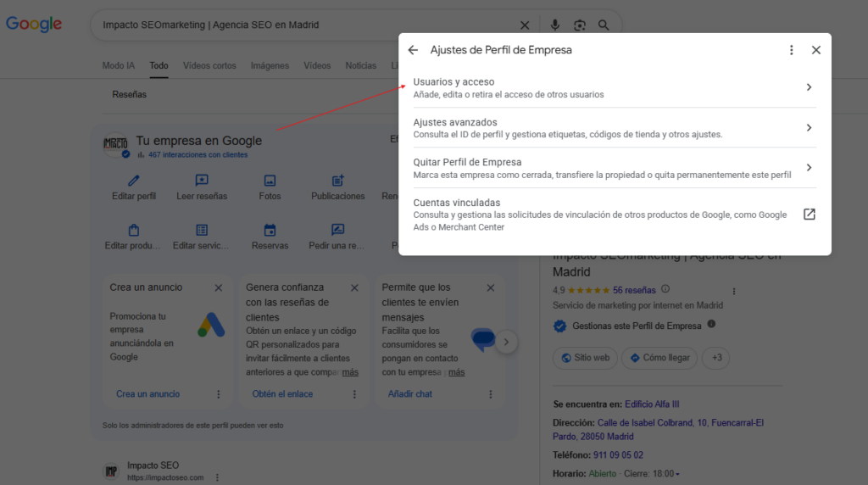This screenshot has width=868, height=485.
Task: Open Leer reseñas icon
Action: click(202, 181)
